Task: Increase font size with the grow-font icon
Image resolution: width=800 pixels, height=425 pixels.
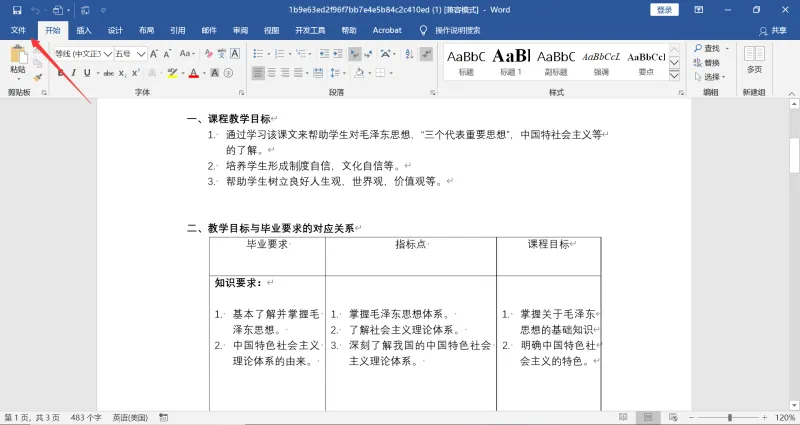Action: tap(154, 54)
